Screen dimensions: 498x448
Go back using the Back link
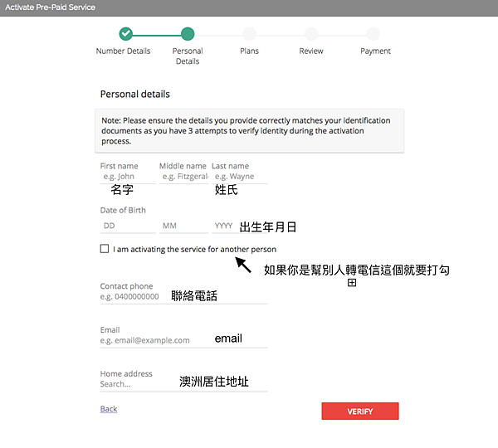109,409
